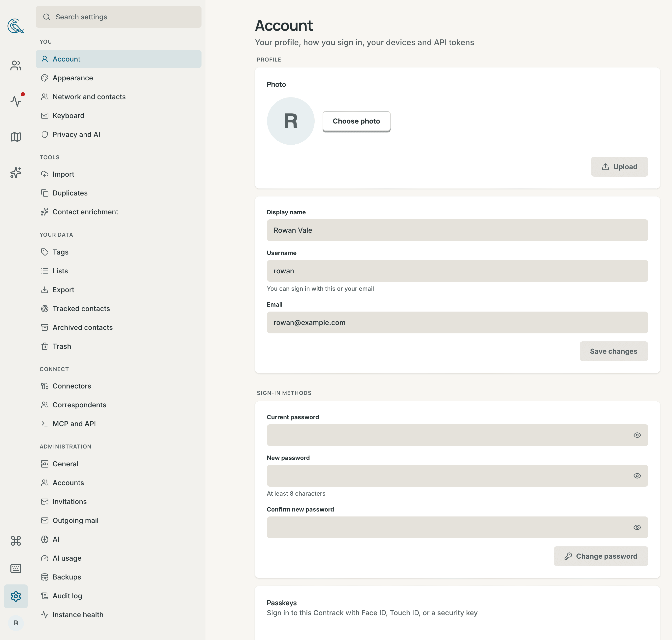
Task: Select the settings gear icon
Action: pos(16,596)
